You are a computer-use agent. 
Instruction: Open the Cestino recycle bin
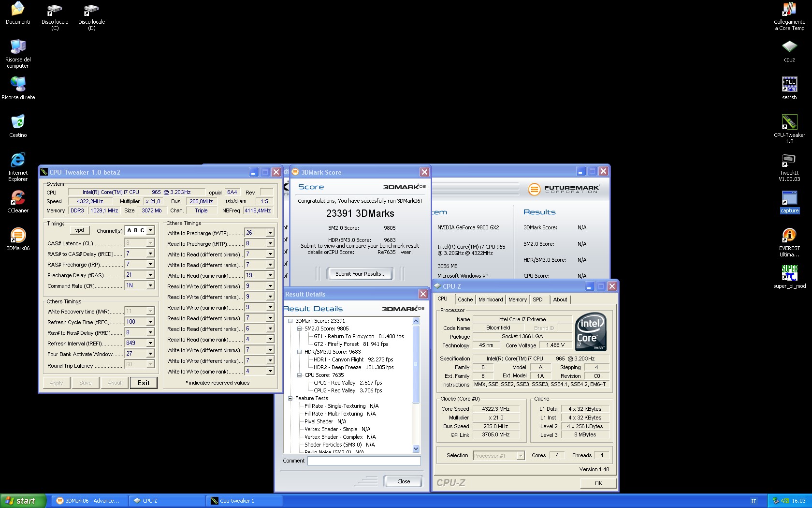[x=18, y=126]
